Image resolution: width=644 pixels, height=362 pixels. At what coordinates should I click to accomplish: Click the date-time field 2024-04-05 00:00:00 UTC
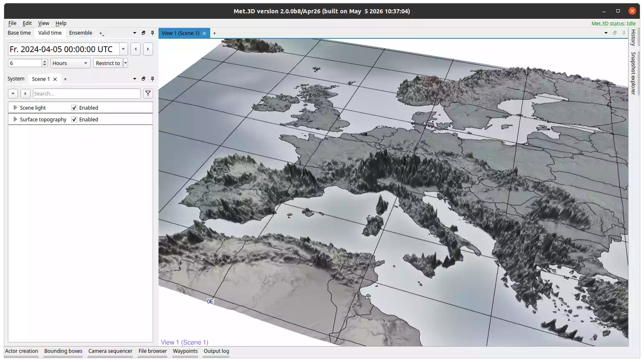pos(64,49)
